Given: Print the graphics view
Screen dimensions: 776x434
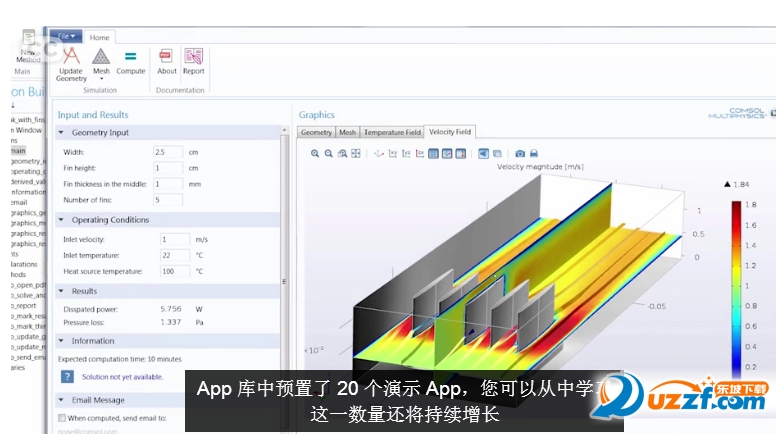Looking at the screenshot, I should tap(534, 153).
